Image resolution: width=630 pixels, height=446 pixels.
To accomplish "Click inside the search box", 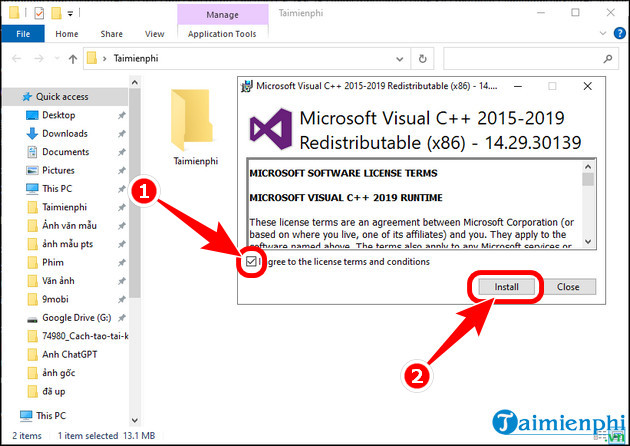I will coord(523,59).
